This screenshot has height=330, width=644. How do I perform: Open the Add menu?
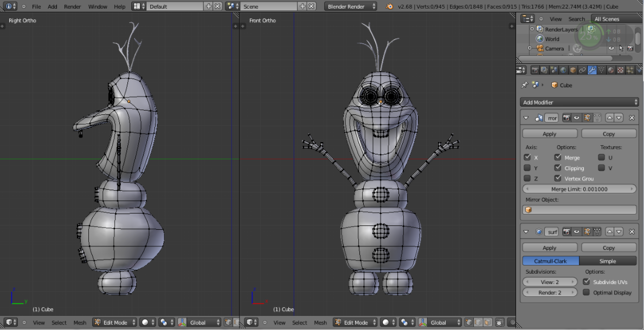click(x=53, y=7)
